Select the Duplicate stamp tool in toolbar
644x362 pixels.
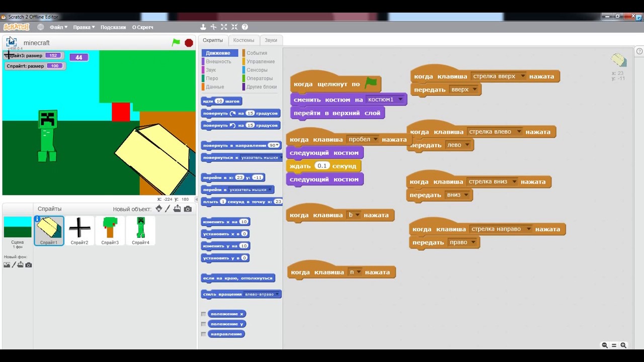(203, 27)
